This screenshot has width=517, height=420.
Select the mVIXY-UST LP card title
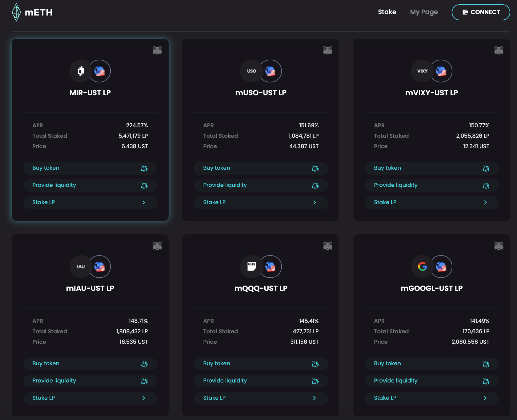coord(432,93)
